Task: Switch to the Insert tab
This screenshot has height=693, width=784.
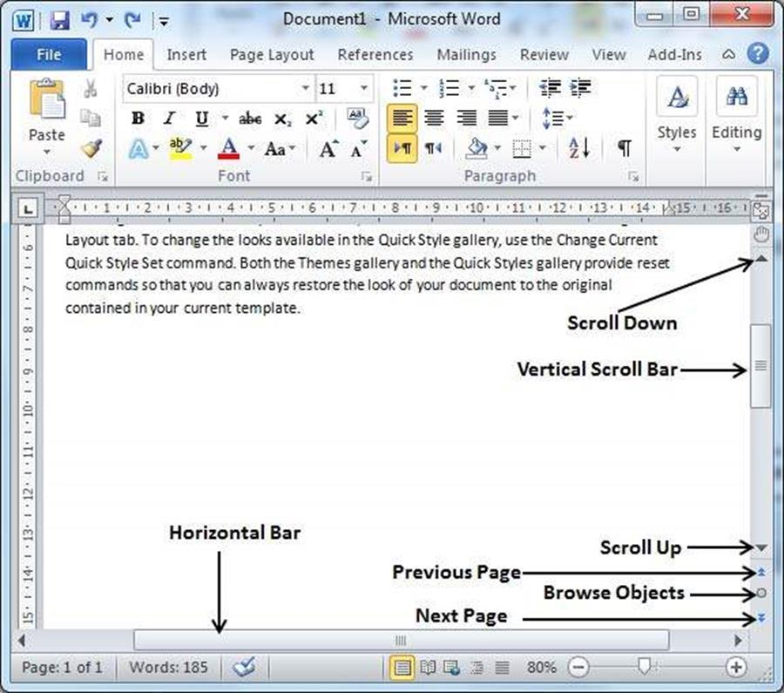Action: point(186,54)
